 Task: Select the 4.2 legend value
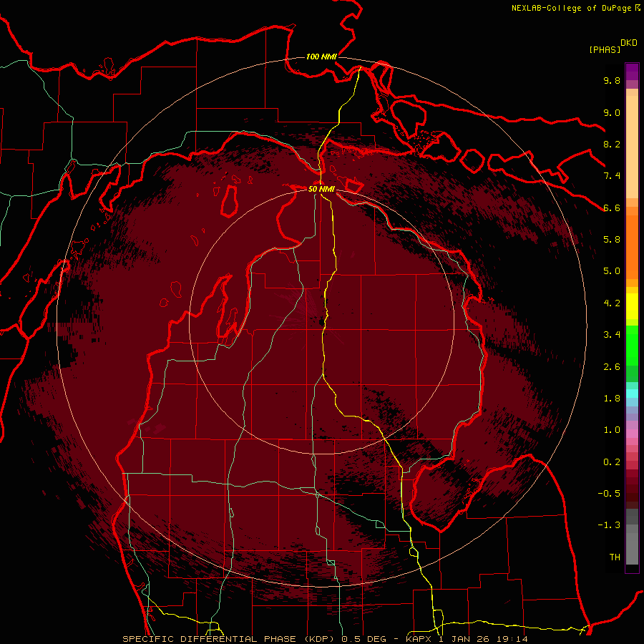click(x=612, y=303)
